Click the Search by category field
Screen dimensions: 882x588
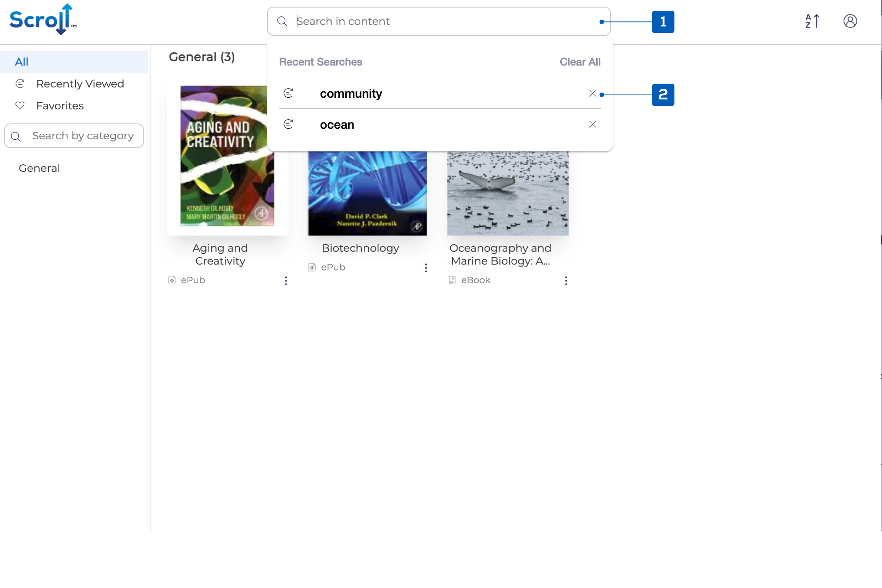83,136
